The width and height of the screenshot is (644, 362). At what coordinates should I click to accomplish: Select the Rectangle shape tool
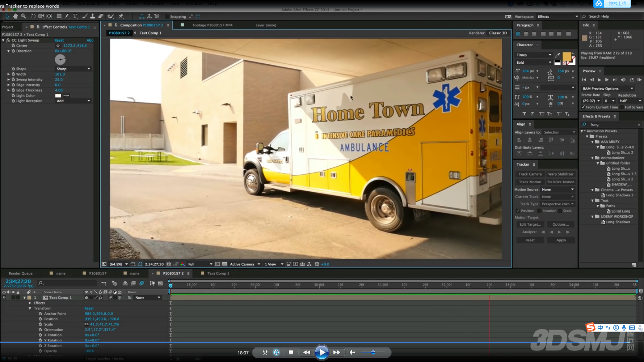pyautogui.click(x=59, y=16)
